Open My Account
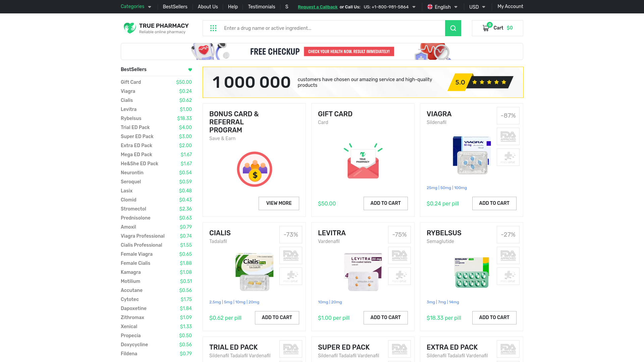The width and height of the screenshot is (644, 362). (510, 6)
